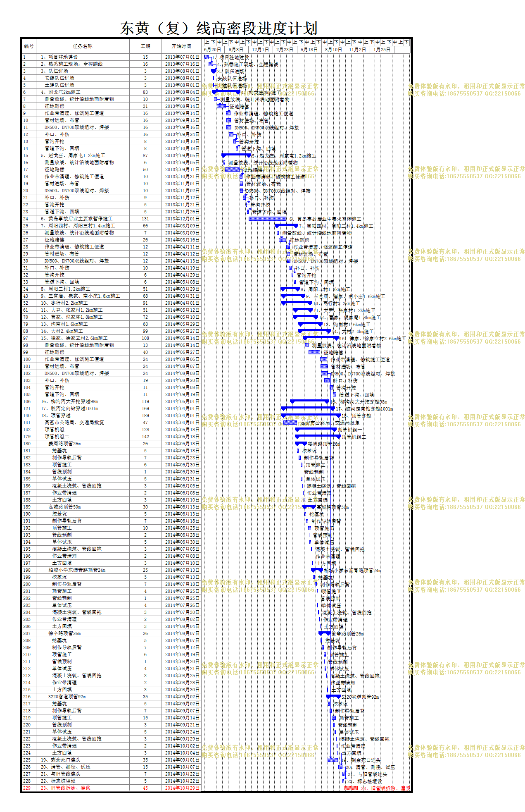Select table cell 顶管机组一

(83, 430)
